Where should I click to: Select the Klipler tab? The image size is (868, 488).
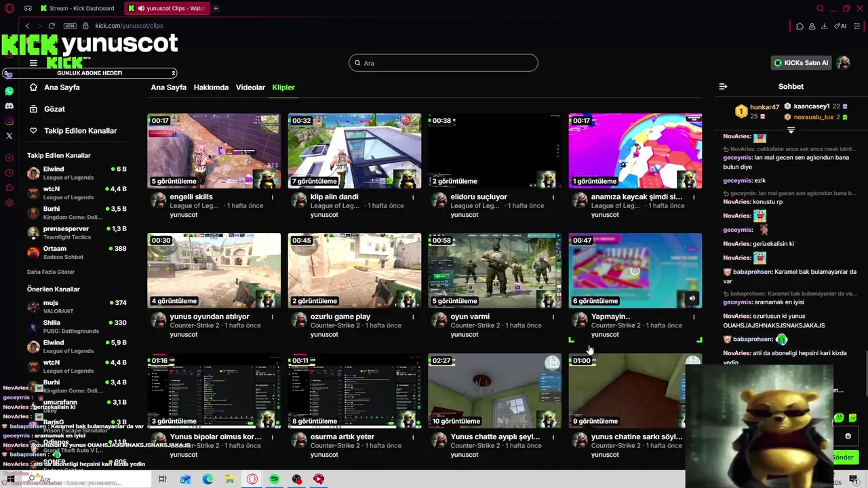pyautogui.click(x=283, y=87)
